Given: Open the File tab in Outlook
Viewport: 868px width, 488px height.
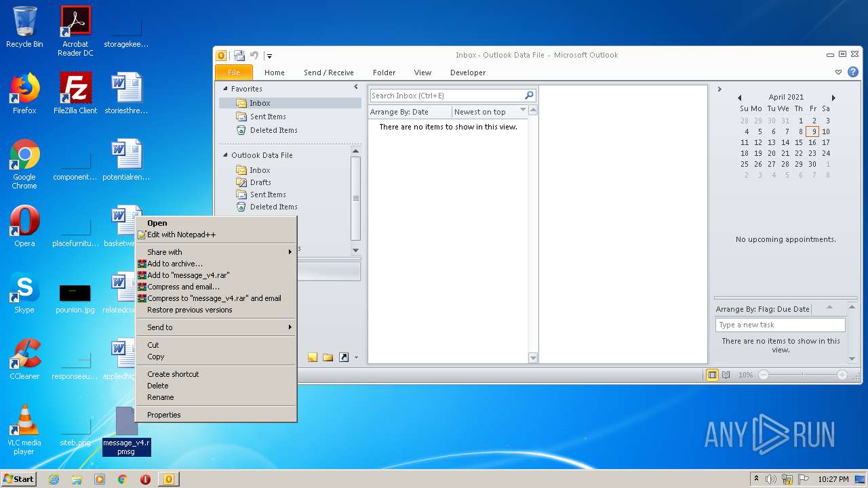Looking at the screenshot, I should pos(234,73).
